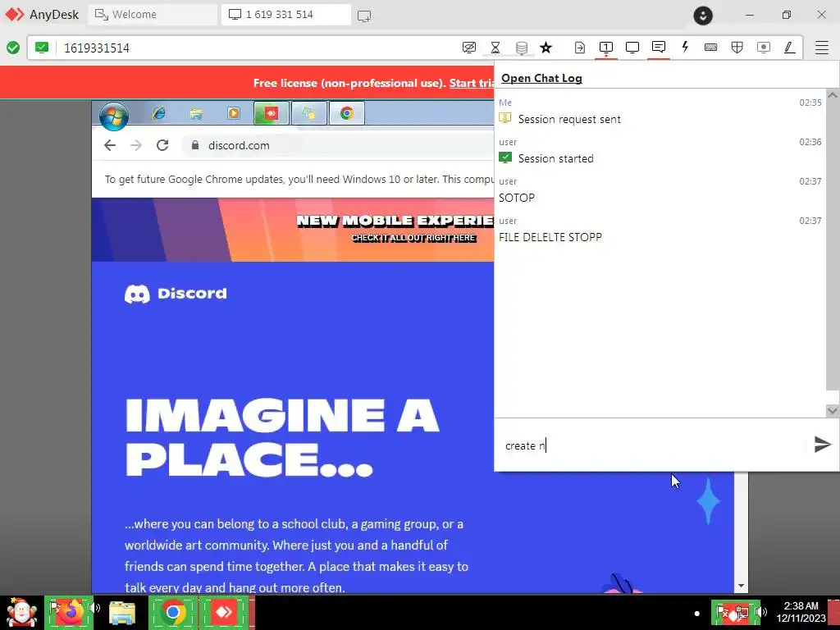
Task: Click the keyboard settings icon
Action: click(711, 47)
